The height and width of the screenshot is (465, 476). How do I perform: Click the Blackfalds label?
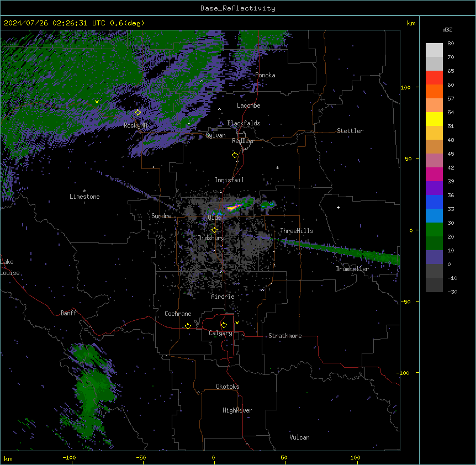point(244,123)
